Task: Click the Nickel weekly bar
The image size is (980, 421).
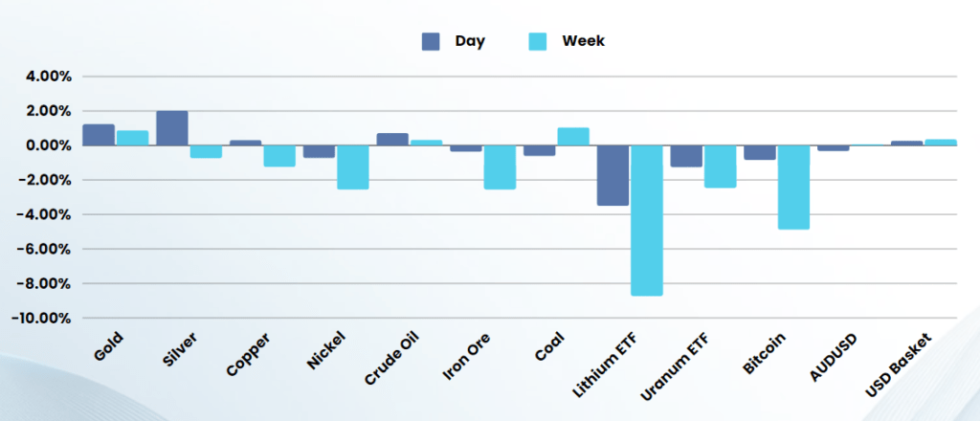Action: click(x=352, y=167)
